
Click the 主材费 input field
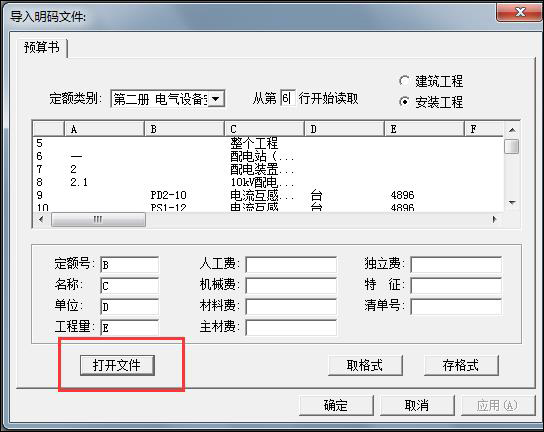pos(291,328)
